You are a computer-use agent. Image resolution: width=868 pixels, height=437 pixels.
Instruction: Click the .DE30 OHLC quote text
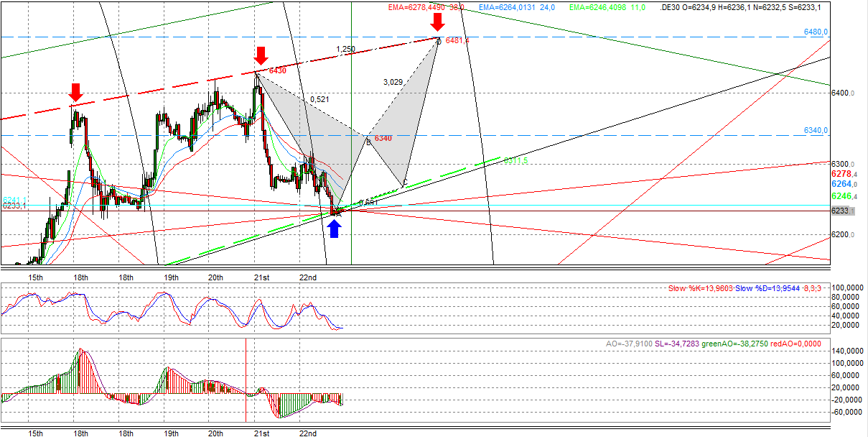coord(741,7)
